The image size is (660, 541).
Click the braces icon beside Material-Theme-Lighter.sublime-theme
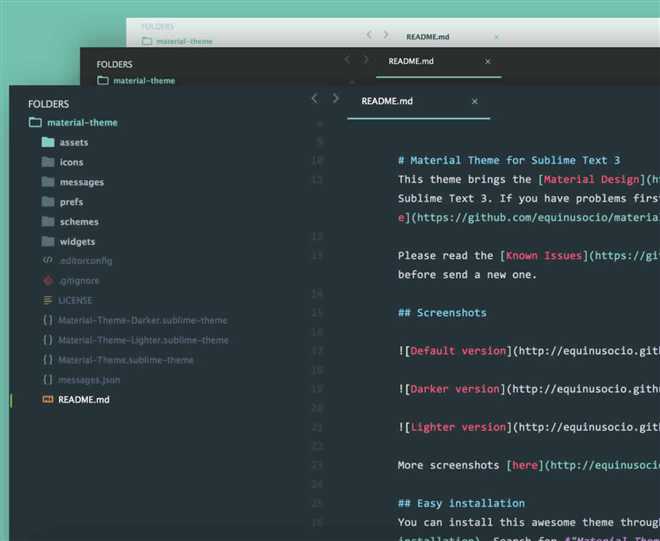click(x=48, y=340)
